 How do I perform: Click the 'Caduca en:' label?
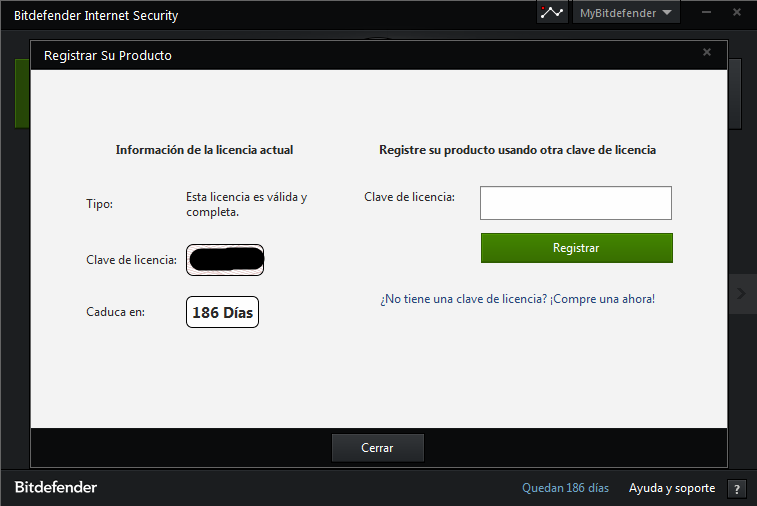coord(115,312)
